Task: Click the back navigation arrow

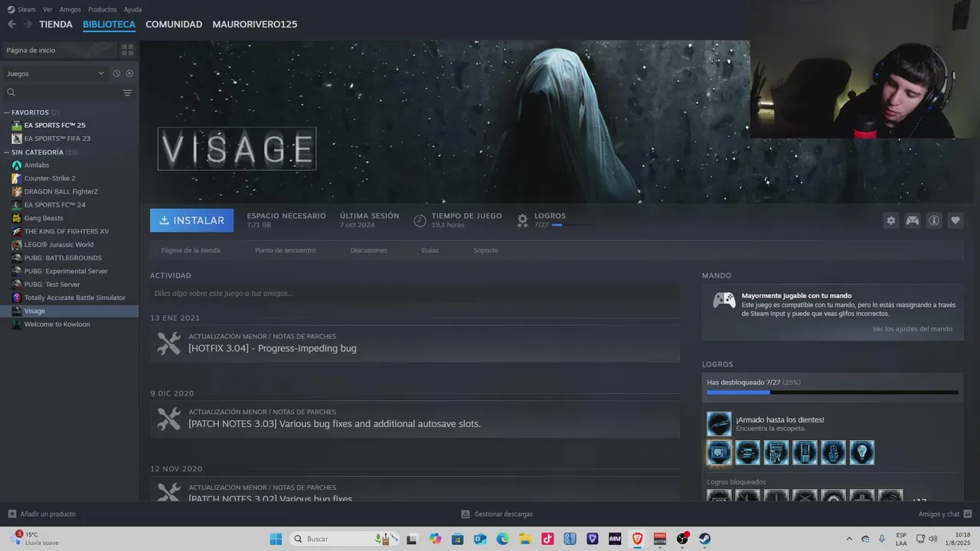Action: pos(11,24)
